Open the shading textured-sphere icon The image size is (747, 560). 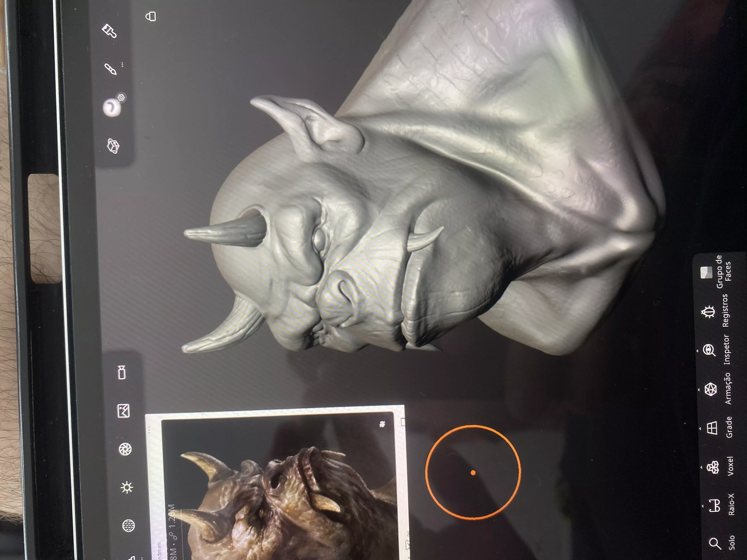click(x=128, y=526)
